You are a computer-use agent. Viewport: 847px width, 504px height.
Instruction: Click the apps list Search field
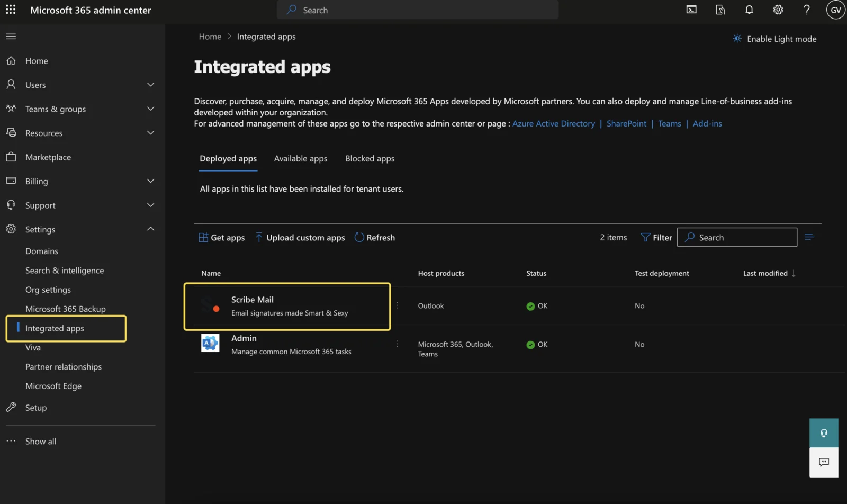[x=737, y=237]
